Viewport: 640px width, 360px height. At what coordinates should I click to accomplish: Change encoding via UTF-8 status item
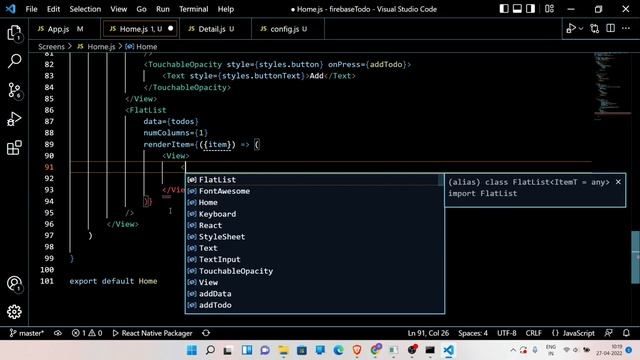click(x=507, y=333)
